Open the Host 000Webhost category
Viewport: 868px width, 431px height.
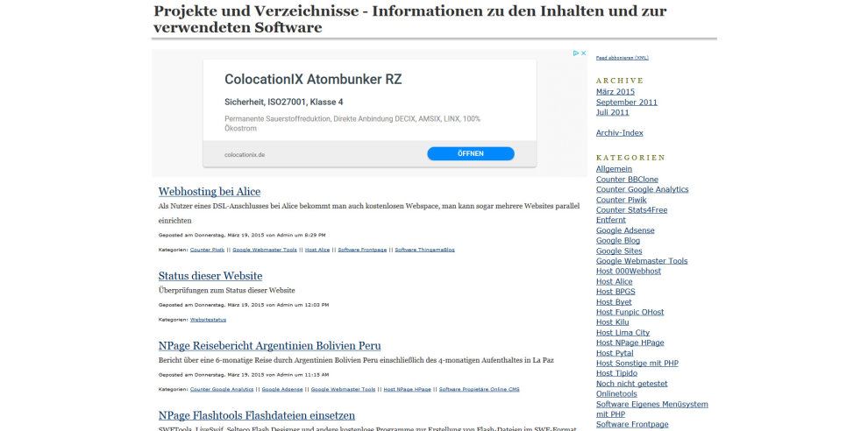628,271
